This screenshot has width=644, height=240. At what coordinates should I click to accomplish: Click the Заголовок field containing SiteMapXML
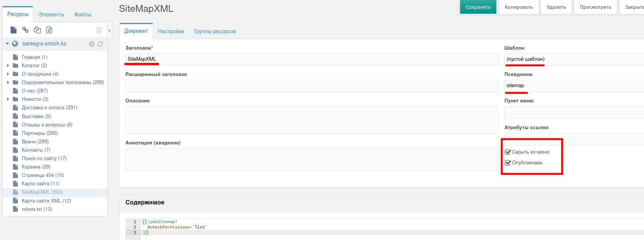pos(312,59)
